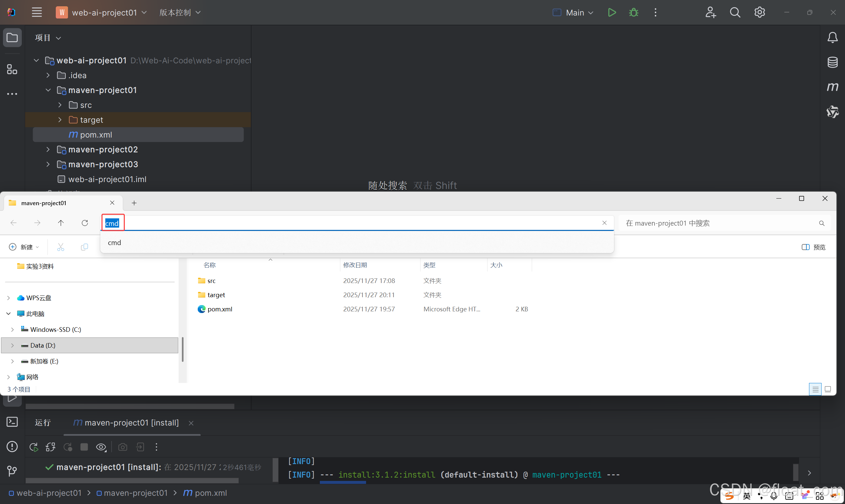Click the 新建 button in Explorer

[24, 247]
